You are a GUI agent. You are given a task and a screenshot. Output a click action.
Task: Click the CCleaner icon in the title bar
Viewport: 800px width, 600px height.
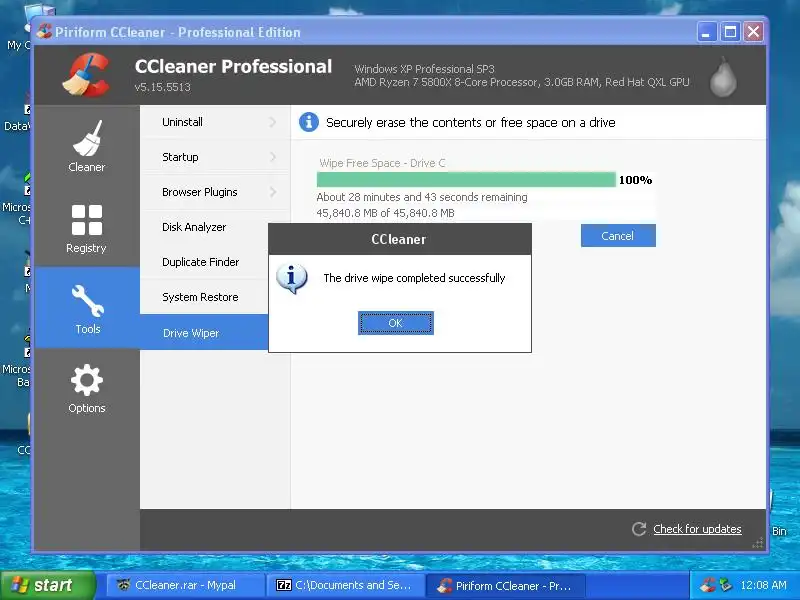pos(44,32)
